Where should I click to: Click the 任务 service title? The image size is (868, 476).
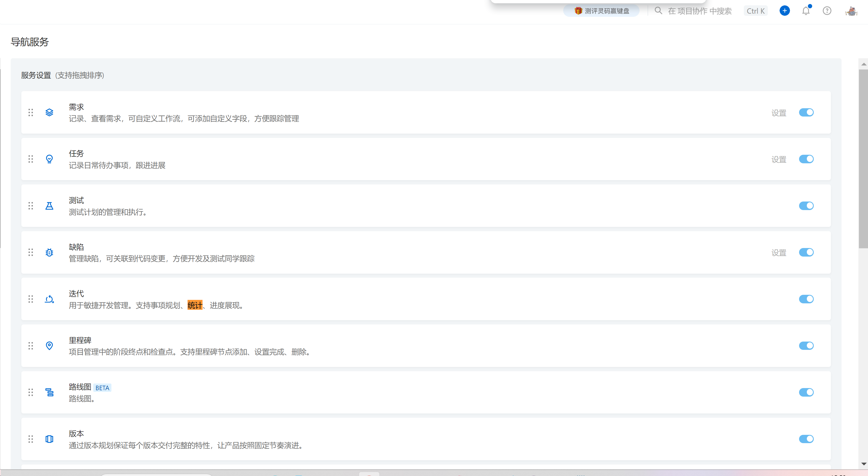(x=76, y=153)
